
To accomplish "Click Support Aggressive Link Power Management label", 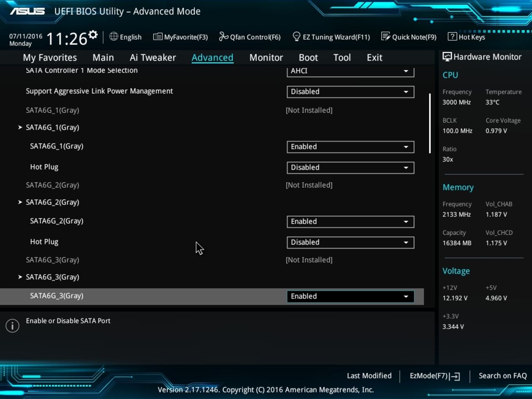I will (99, 91).
